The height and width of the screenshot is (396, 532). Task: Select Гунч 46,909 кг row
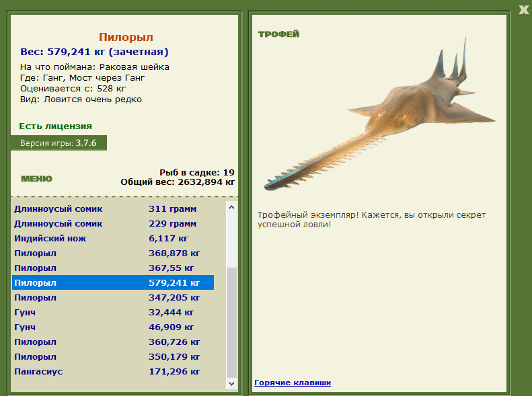[113, 327]
